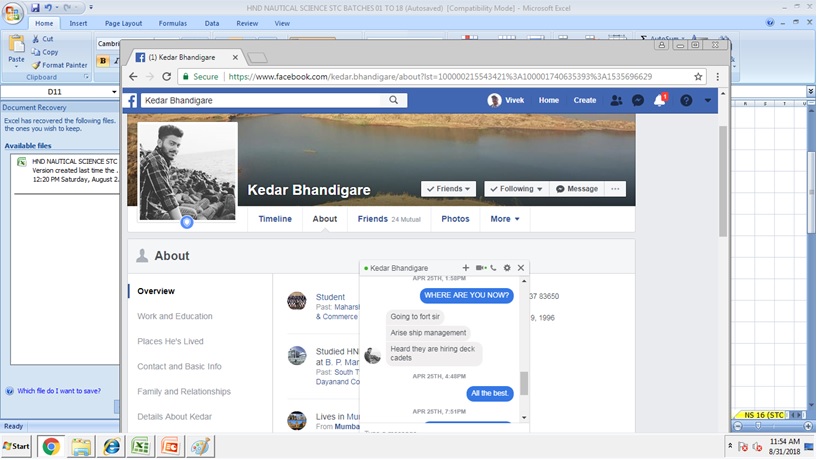
Task: Start a voice call with Kedar
Action: (493, 268)
